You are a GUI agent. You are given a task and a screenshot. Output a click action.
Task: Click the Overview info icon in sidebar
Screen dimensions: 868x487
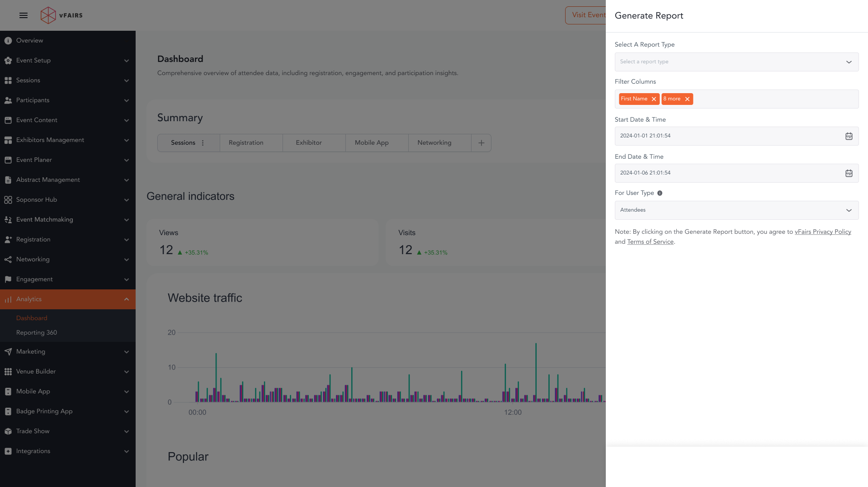pos(8,41)
